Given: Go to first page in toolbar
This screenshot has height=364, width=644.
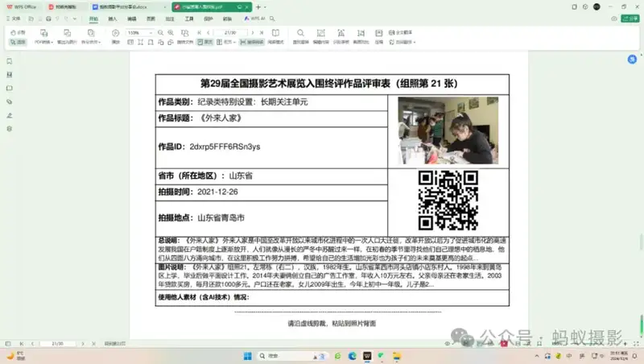Looking at the screenshot, I should coord(199,32).
